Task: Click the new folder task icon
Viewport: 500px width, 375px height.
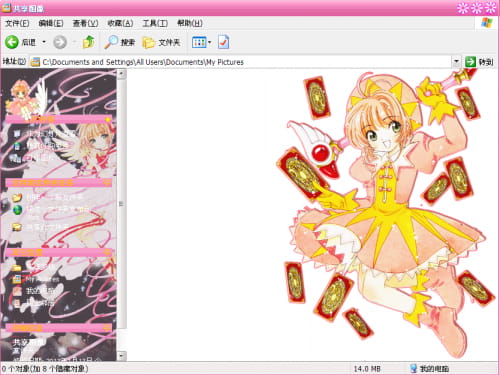Action: pyautogui.click(x=17, y=197)
